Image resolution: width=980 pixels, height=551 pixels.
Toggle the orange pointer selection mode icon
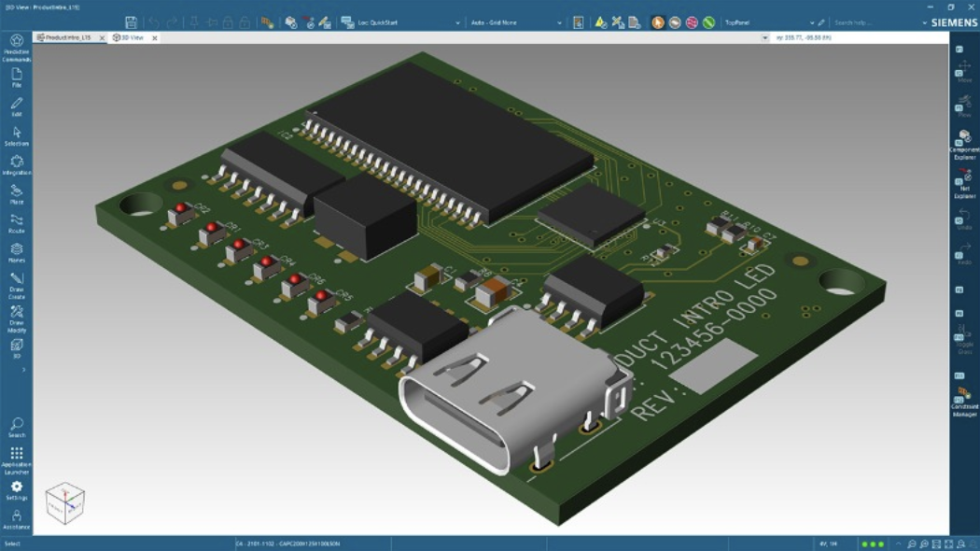click(x=658, y=22)
